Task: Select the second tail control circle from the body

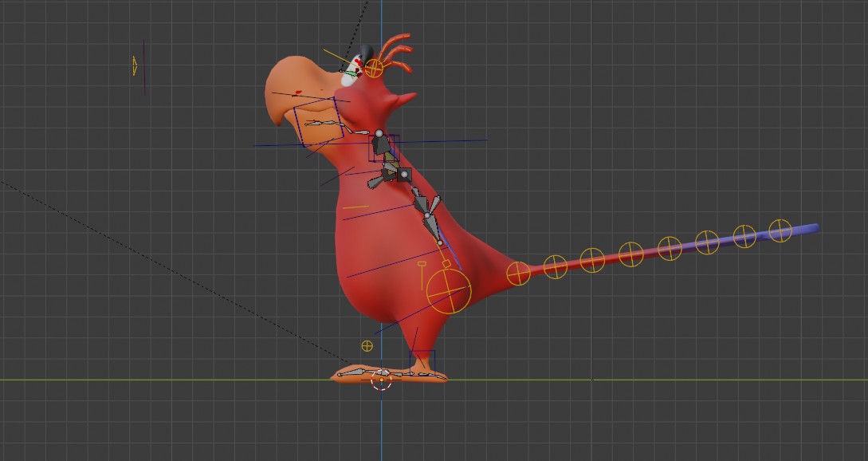Action: [x=556, y=267]
